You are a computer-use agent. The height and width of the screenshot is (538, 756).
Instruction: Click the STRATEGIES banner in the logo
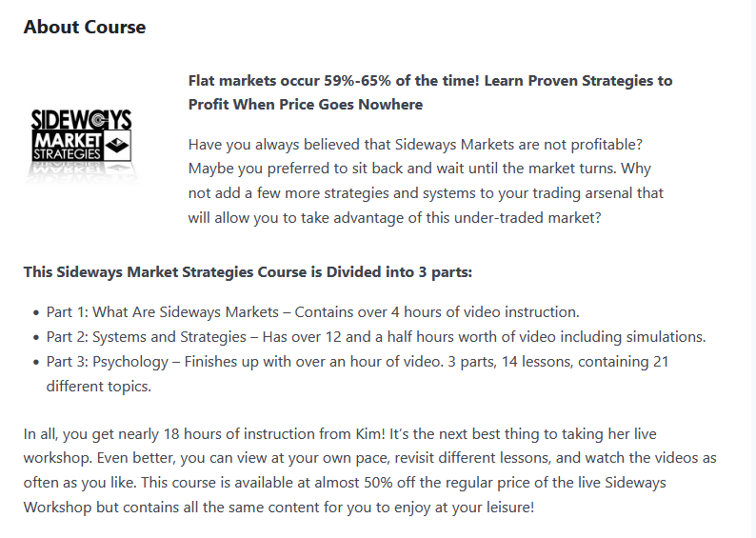pos(67,153)
